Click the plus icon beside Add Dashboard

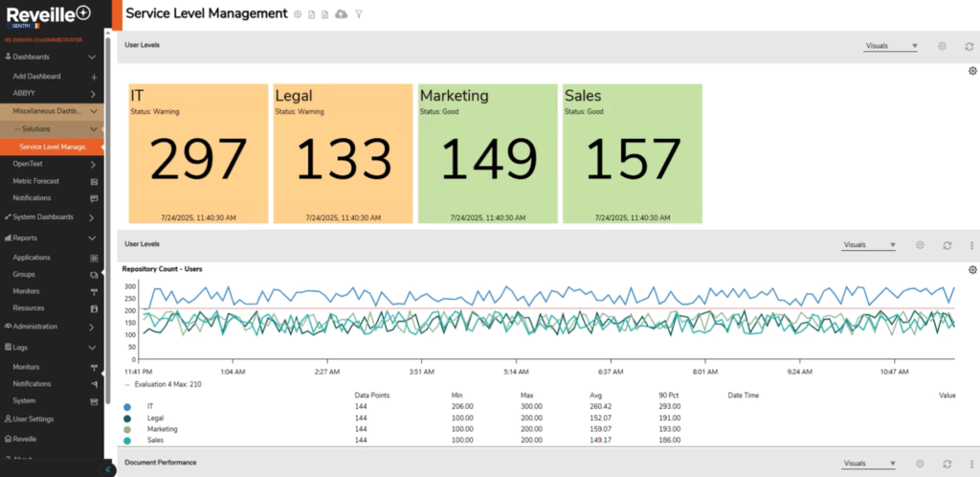coord(94,76)
